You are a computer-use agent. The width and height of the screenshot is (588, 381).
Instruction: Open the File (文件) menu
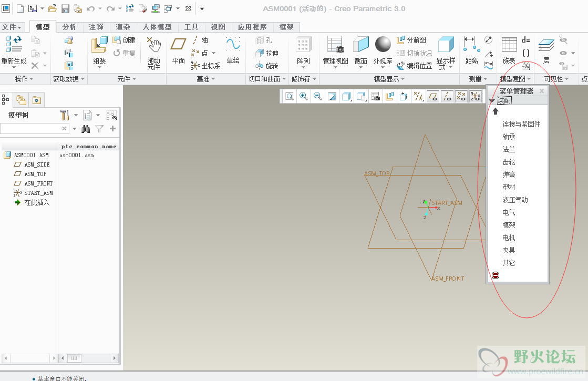tap(12, 27)
